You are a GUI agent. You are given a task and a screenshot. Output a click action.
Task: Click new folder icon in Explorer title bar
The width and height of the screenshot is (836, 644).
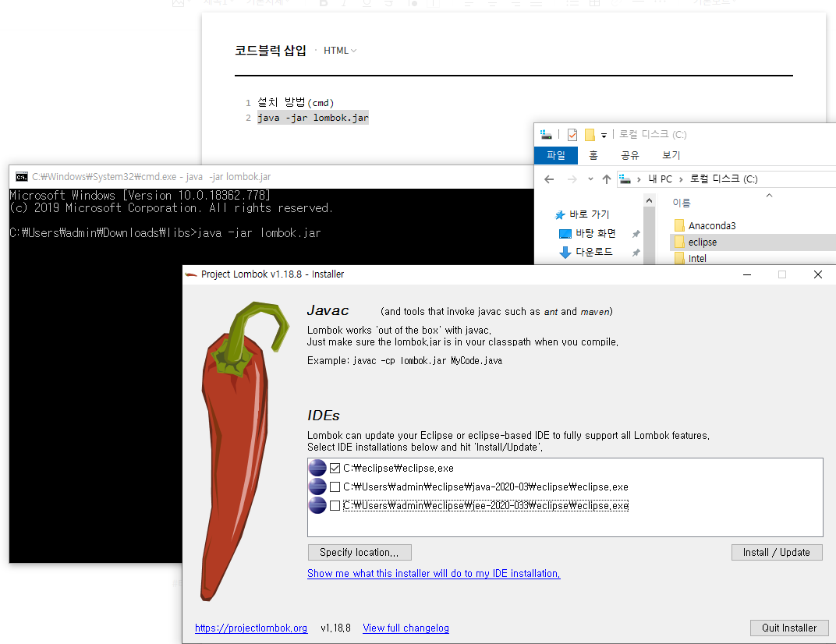[x=590, y=134]
